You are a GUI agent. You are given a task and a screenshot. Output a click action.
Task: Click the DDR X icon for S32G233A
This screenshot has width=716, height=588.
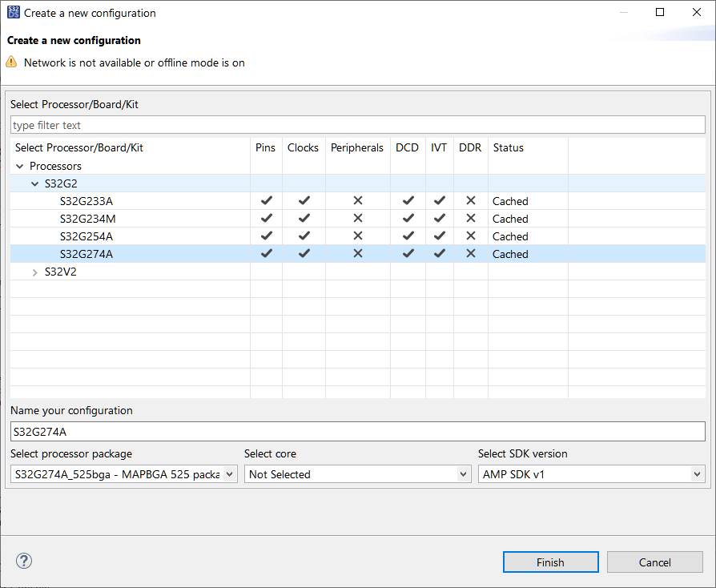pos(470,200)
